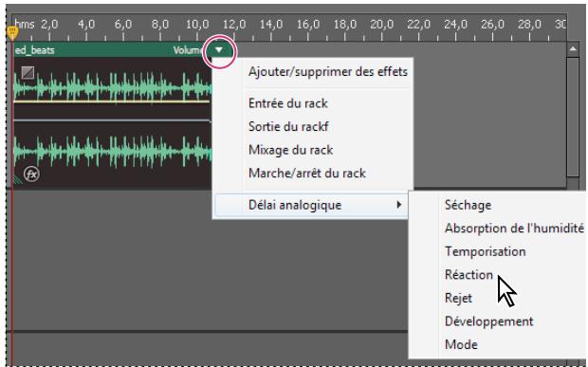The height and width of the screenshot is (367, 588).
Task: Select Sortie du rackf entry
Action: 288,126
